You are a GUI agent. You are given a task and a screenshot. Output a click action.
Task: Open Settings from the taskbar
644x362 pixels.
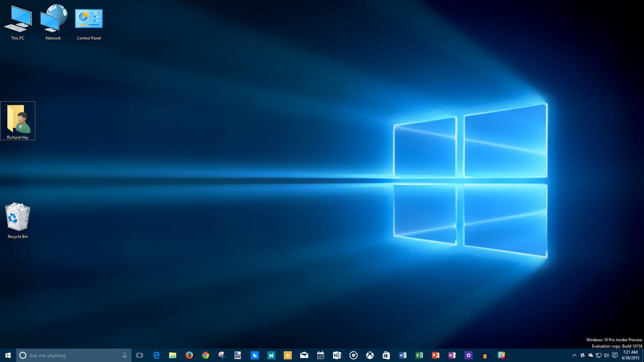pyautogui.click(x=468, y=355)
